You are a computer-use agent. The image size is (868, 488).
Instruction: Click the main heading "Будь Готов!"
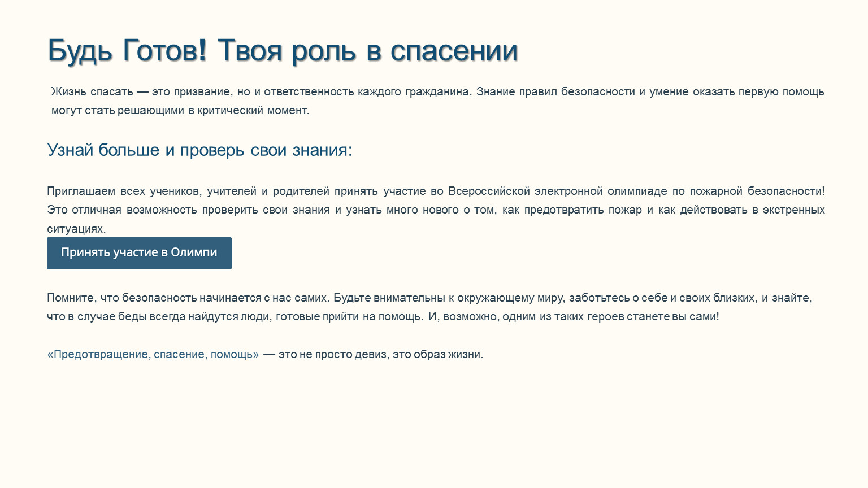[x=127, y=50]
